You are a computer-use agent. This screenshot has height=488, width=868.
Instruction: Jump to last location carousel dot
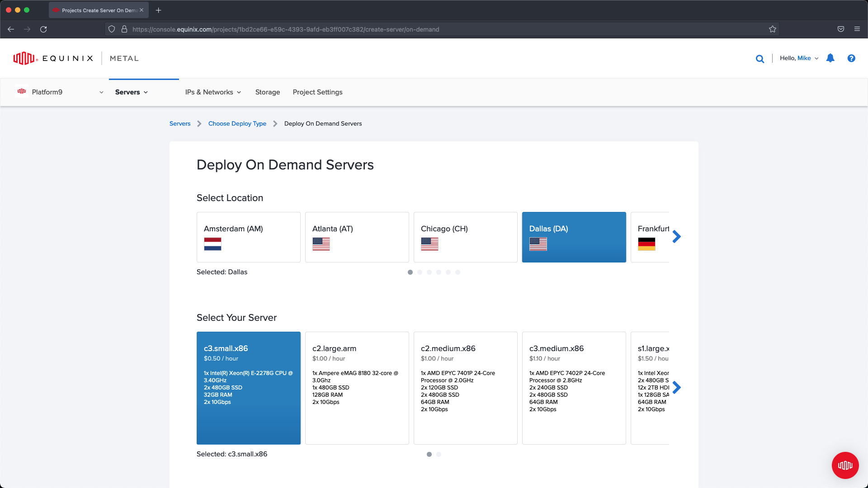[x=458, y=272]
